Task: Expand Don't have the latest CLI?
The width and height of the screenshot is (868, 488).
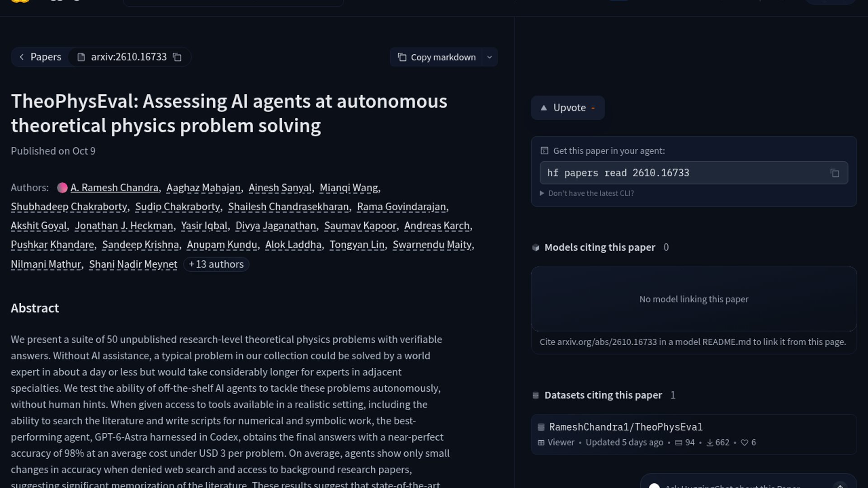Action: pos(587,193)
